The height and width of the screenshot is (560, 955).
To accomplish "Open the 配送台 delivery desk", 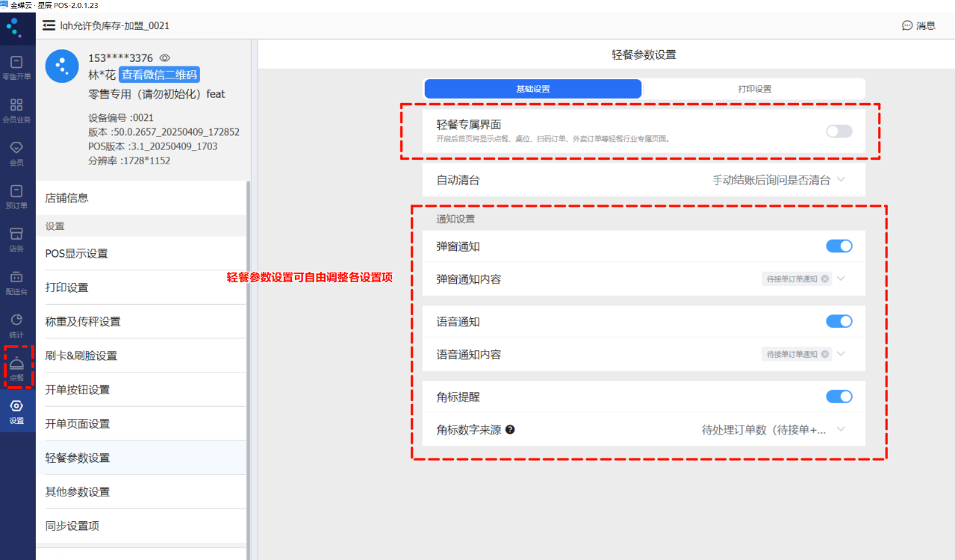I will pos(16,283).
